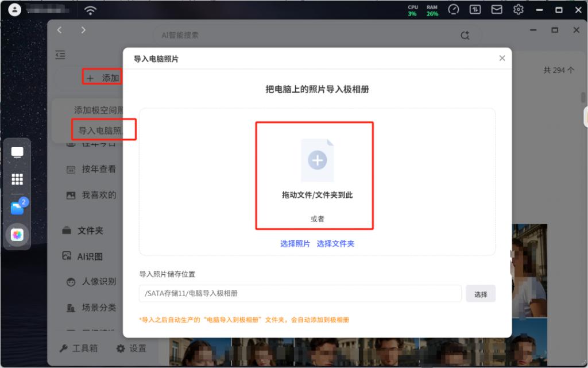Image resolution: width=588 pixels, height=368 pixels.
Task: Close the 导入电脑照片 dialog
Action: click(502, 58)
